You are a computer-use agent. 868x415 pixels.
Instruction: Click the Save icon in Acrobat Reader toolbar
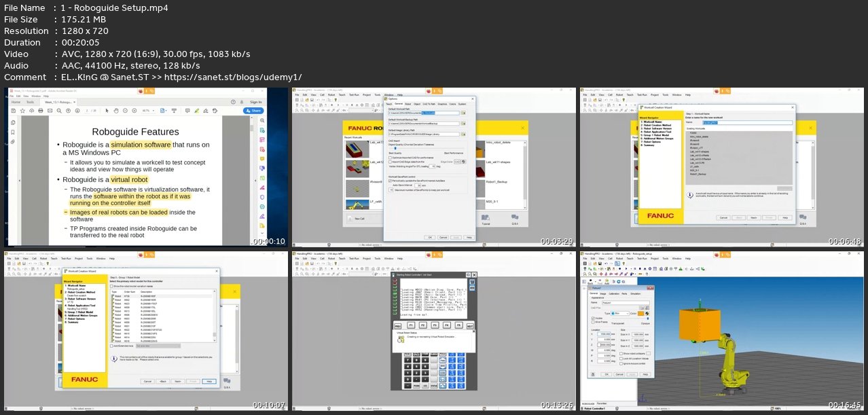(13, 111)
